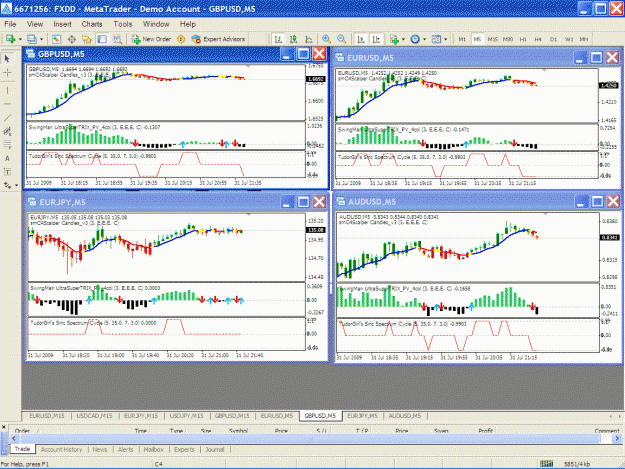Select the W1 timeframe button

point(569,39)
